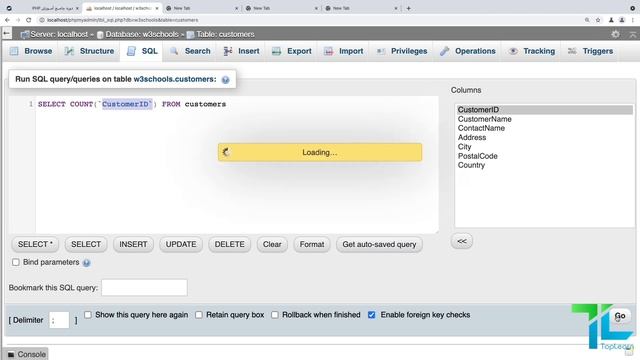The height and width of the screenshot is (360, 640).
Task: Select PostalCode in Columns list
Action: (x=544, y=156)
